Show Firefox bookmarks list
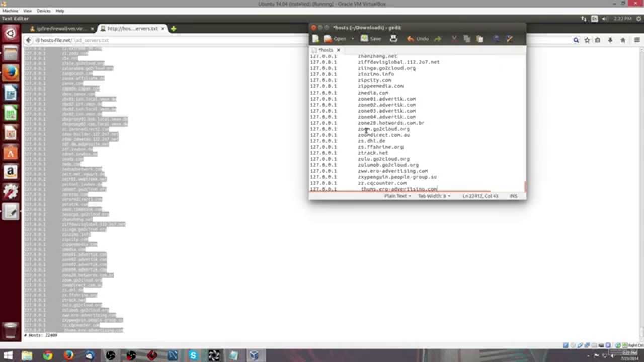This screenshot has height=362, width=644. pos(597,40)
